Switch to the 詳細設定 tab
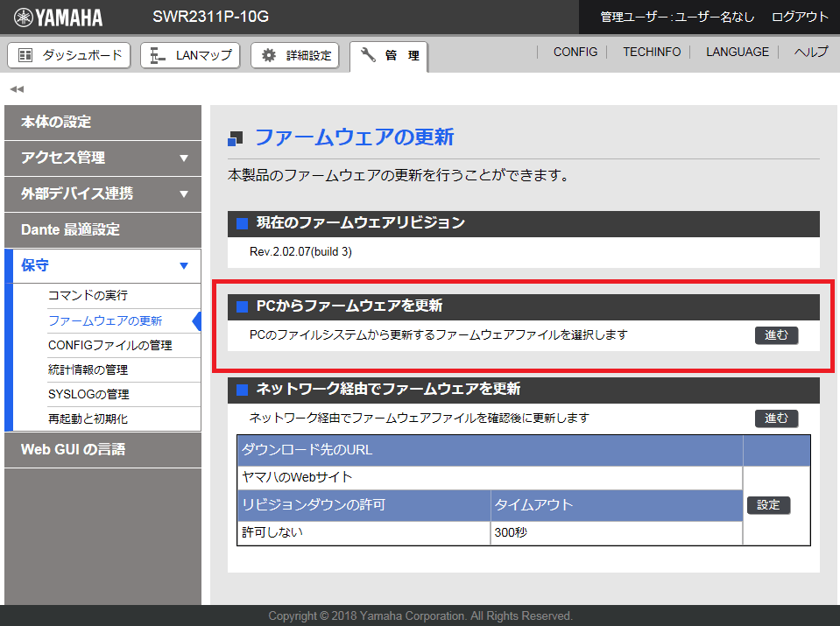This screenshot has width=840, height=626. (296, 55)
